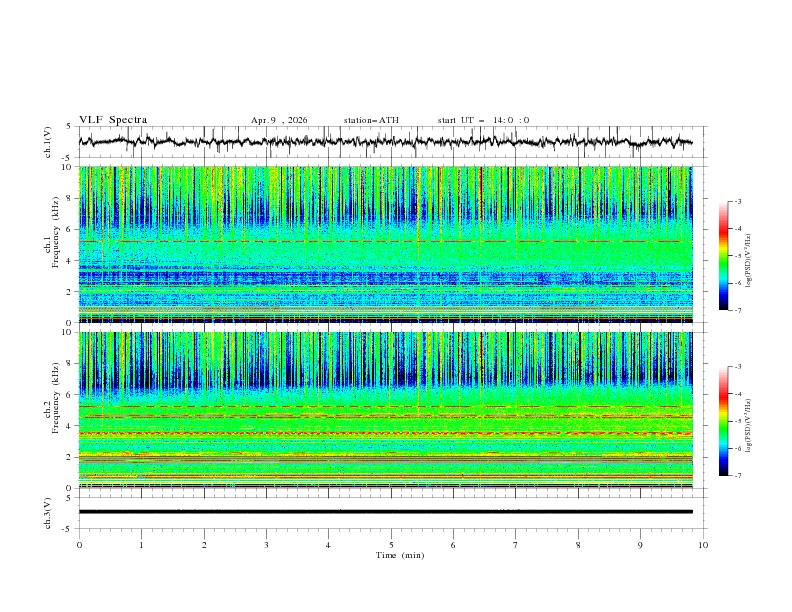Click the ch.1 frequency spectrogram panel
Viewport: 792px width, 612px height.
tap(385, 244)
